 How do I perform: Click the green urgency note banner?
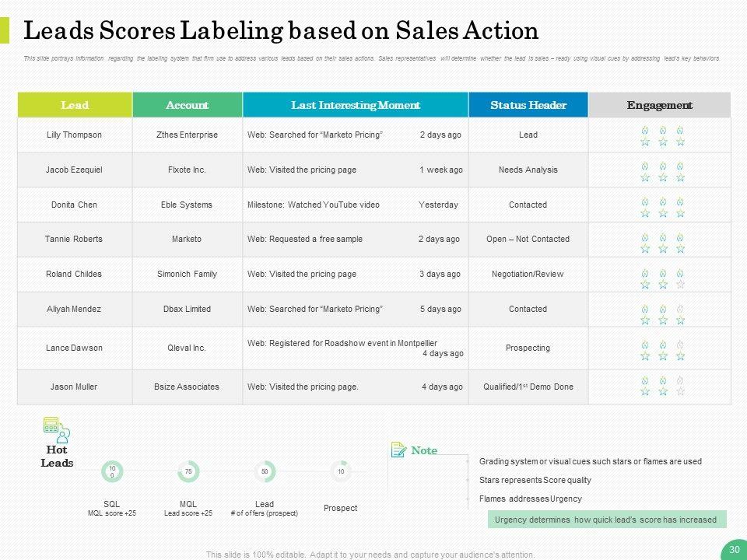click(607, 520)
